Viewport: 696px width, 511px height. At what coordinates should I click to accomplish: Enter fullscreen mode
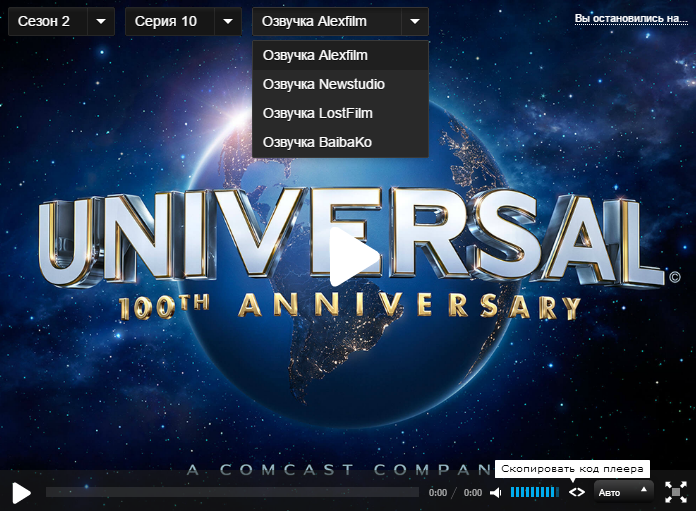click(x=676, y=492)
